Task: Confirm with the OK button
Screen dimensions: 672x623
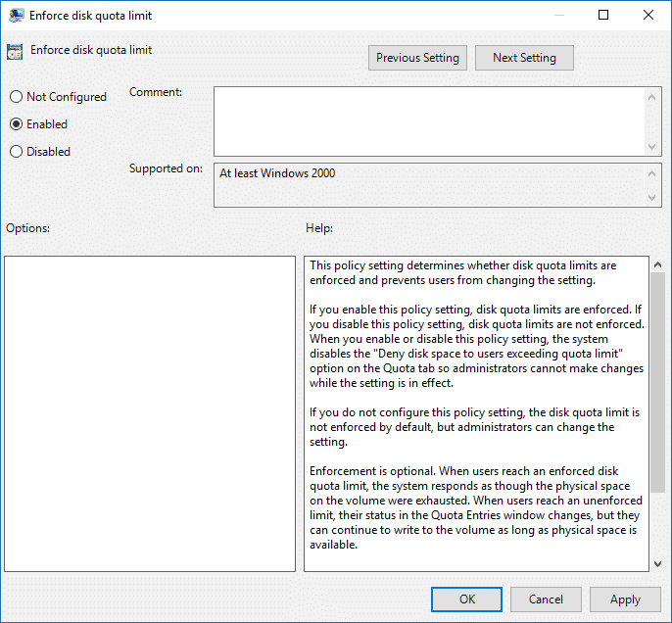Action: click(466, 599)
